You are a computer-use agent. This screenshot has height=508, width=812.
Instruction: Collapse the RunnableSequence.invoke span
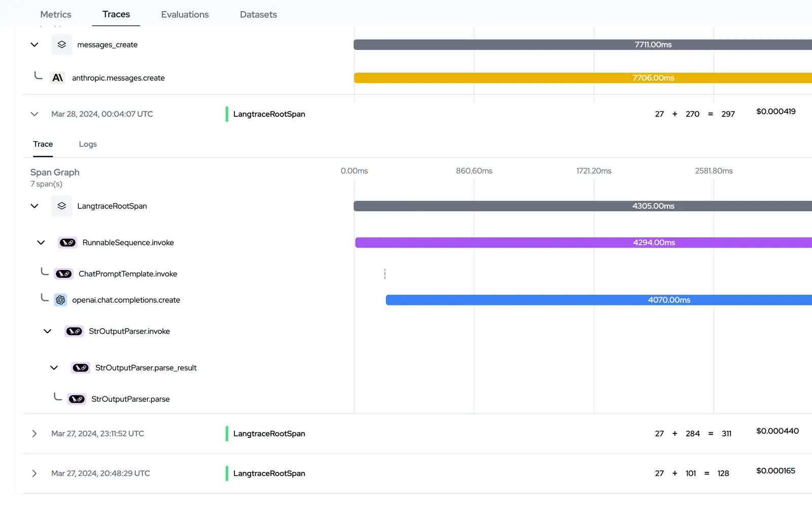click(x=41, y=243)
